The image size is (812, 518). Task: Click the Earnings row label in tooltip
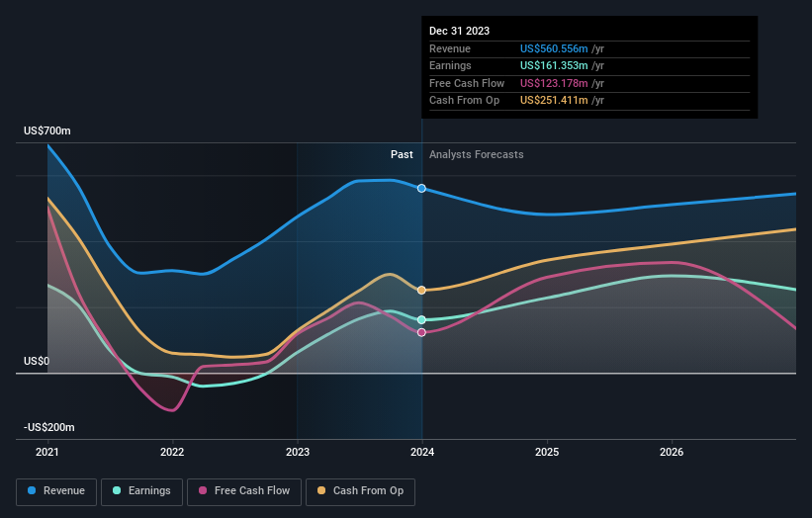click(451, 65)
